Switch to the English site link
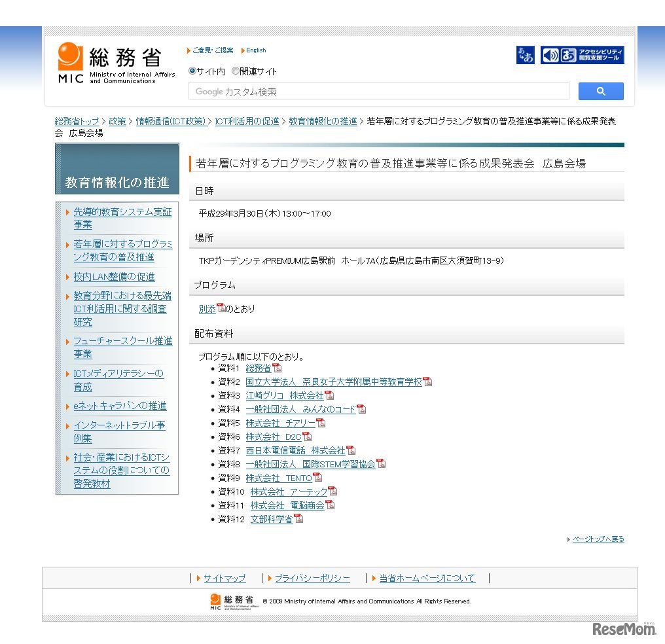665x644 pixels. (x=256, y=50)
